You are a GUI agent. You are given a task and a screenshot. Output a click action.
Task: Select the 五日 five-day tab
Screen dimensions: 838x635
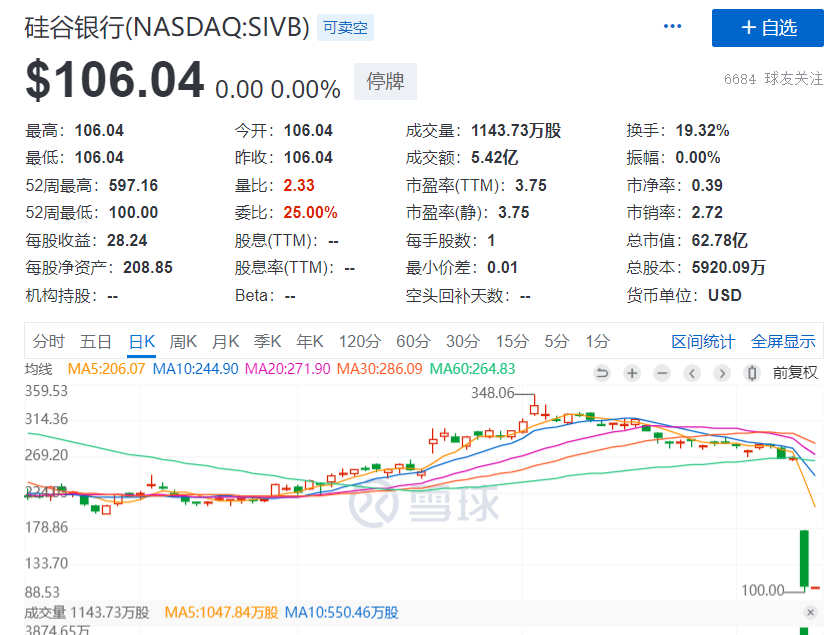[x=96, y=341]
